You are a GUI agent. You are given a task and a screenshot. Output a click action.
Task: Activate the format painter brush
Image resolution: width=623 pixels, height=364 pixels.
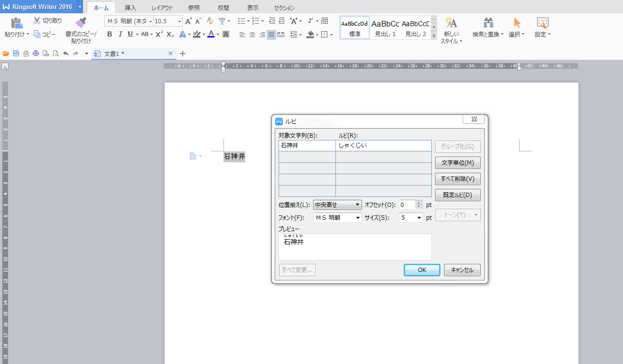[x=81, y=22]
